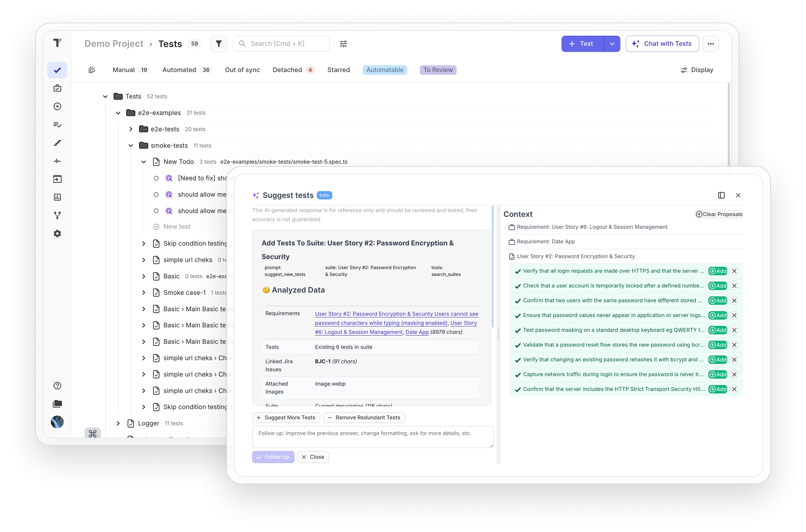The image size is (806, 532).
Task: Open the Tests checkmark sidebar icon
Action: [57, 70]
